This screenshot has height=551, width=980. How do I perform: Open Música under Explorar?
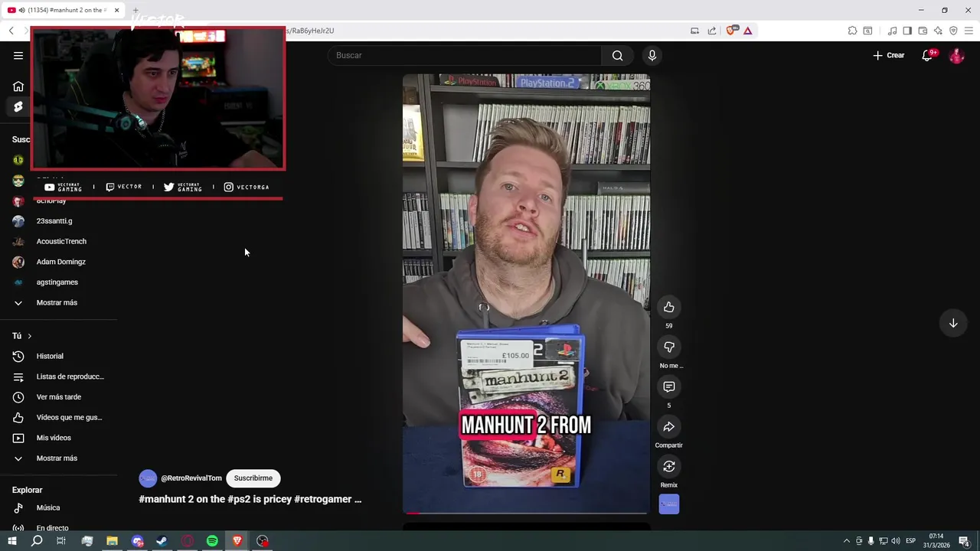(49, 507)
